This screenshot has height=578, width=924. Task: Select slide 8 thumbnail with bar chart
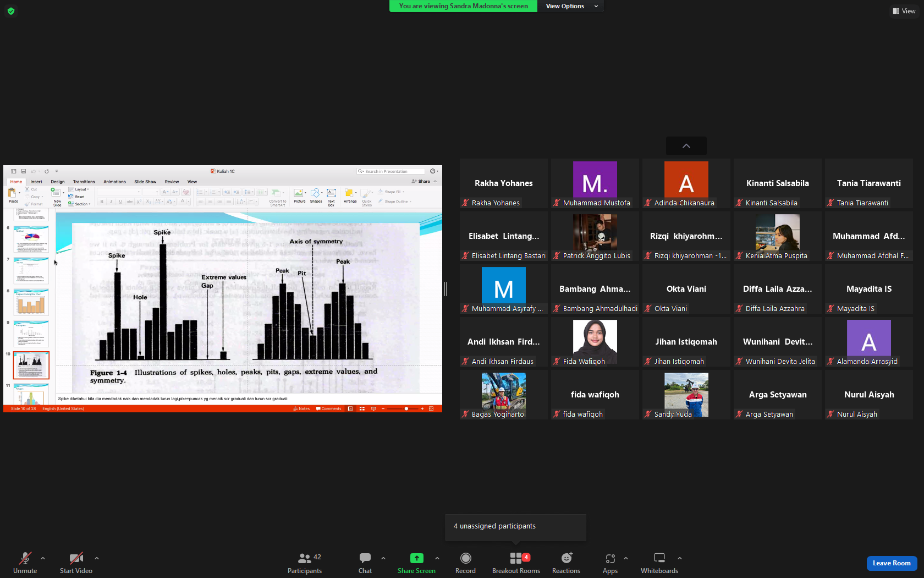point(31,302)
